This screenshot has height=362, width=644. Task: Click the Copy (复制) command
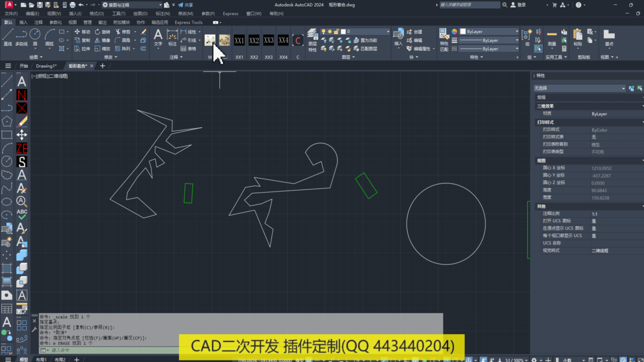83,40
